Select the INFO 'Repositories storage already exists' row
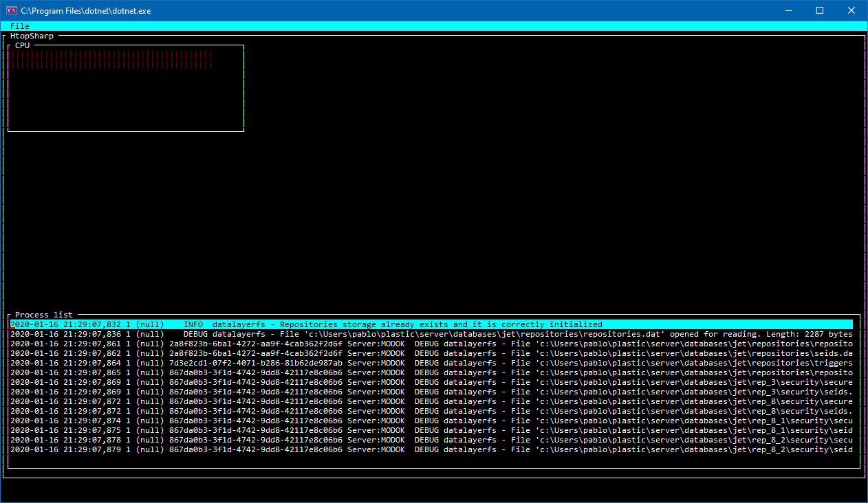This screenshot has width=868, height=503. tap(431, 324)
